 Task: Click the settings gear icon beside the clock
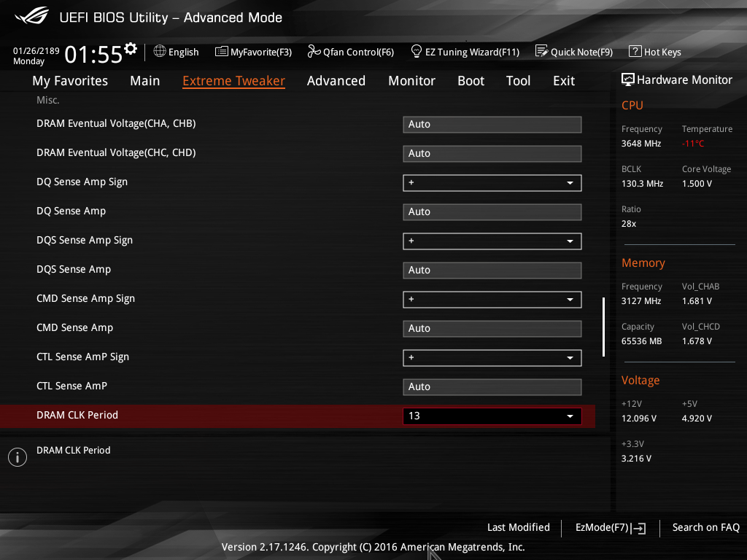coord(131,49)
